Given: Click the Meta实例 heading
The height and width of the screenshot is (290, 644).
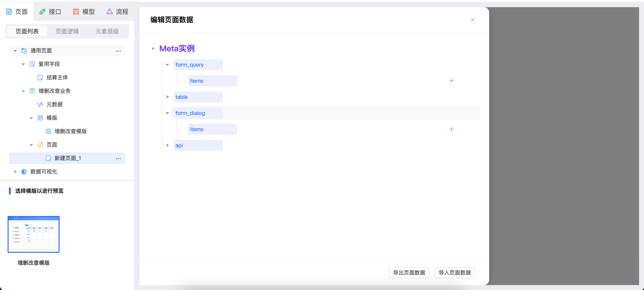Looking at the screenshot, I should (x=177, y=49).
